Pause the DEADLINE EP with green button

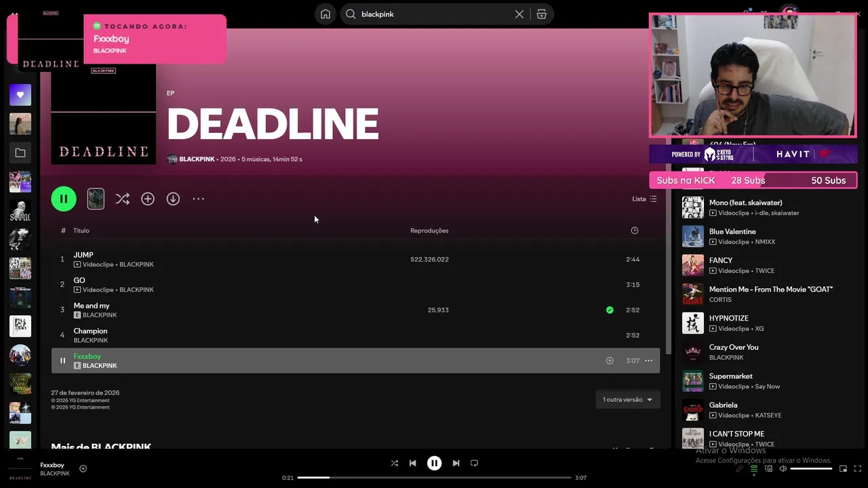(64, 199)
